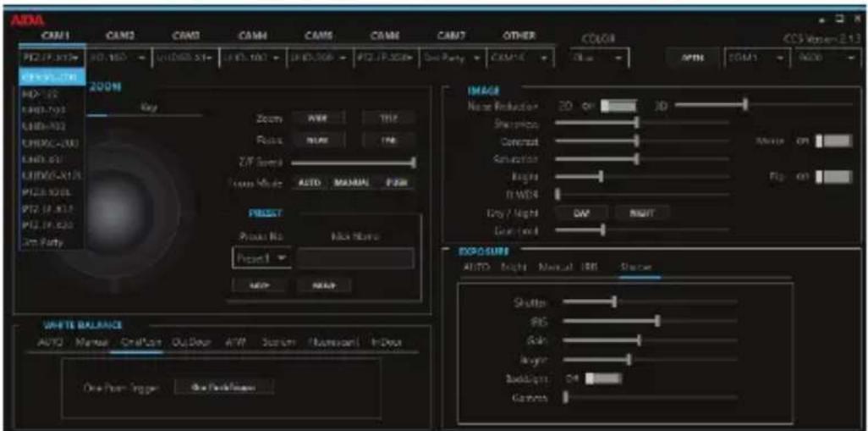Viewport: 868px width, 431px height.
Task: Adjust the Exposure Gain slider
Action: click(x=650, y=340)
